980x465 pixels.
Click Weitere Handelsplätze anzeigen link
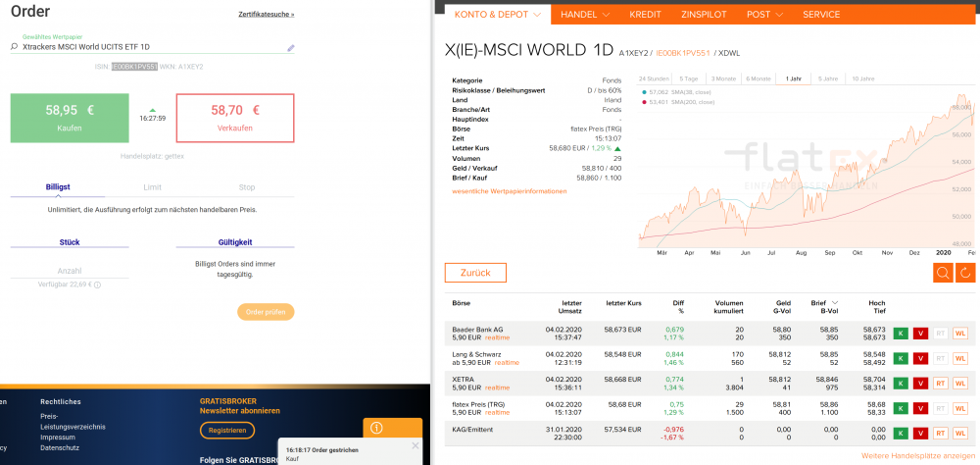[917, 455]
